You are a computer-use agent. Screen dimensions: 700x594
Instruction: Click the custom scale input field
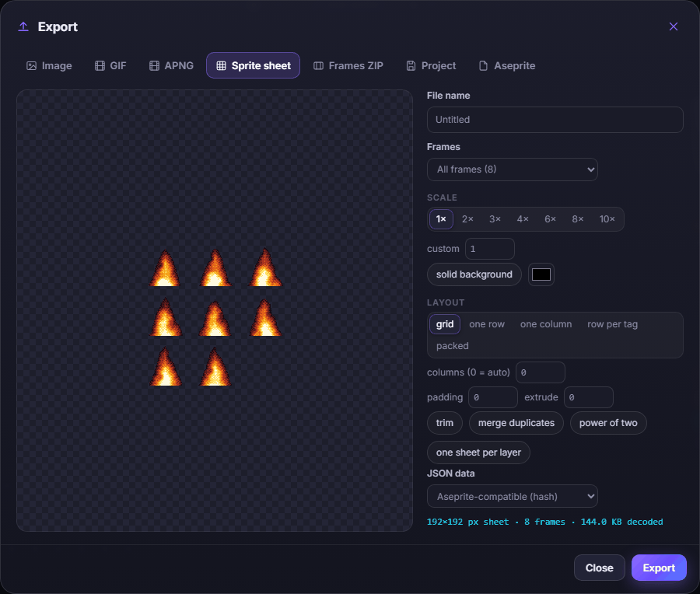490,249
